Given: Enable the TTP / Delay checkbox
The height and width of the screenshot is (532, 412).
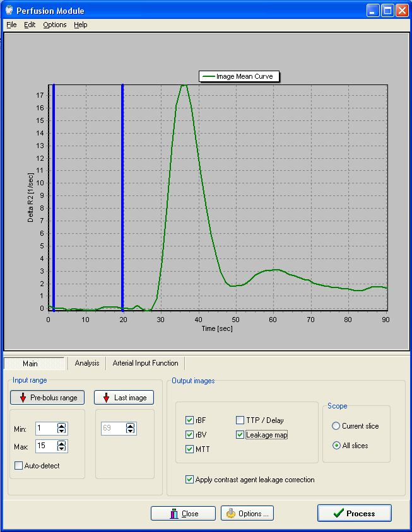Looking at the screenshot, I should [x=240, y=420].
